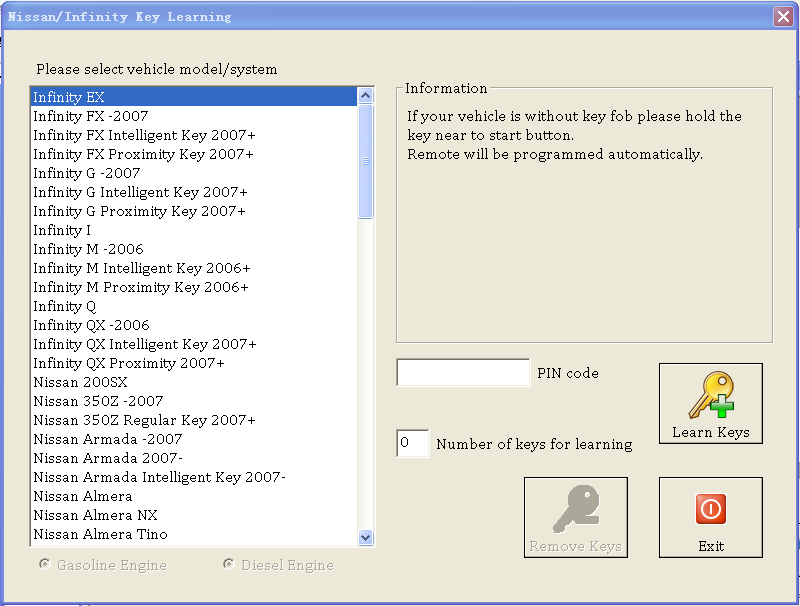This screenshot has height=606, width=800.
Task: Click the grayed Remove Keys button
Action: pos(576,517)
